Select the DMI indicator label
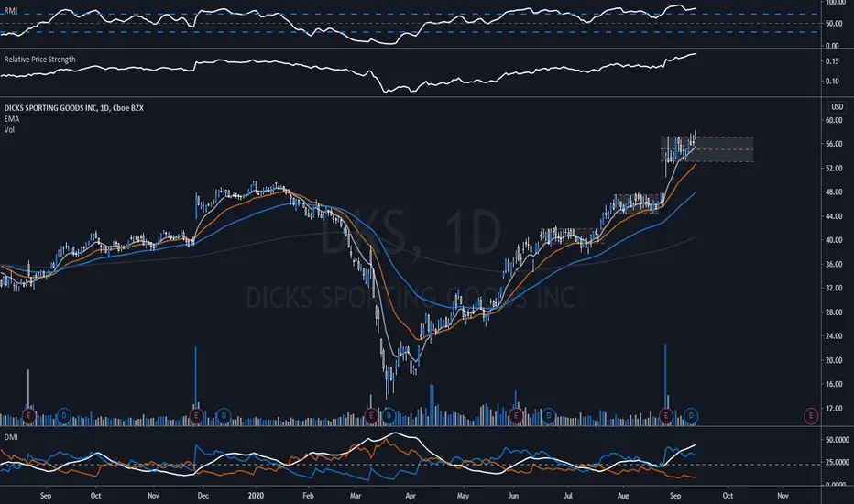 coord(11,437)
